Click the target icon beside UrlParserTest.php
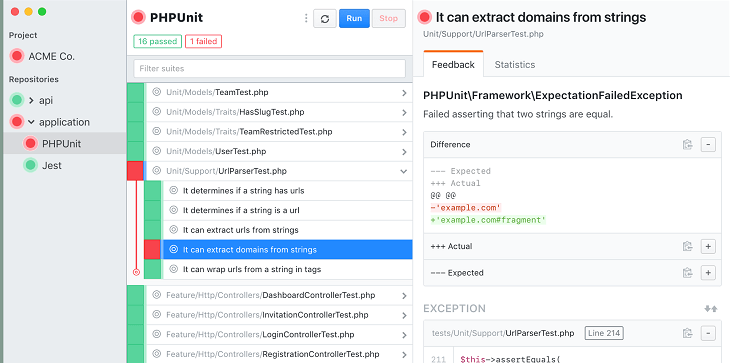 [156, 171]
